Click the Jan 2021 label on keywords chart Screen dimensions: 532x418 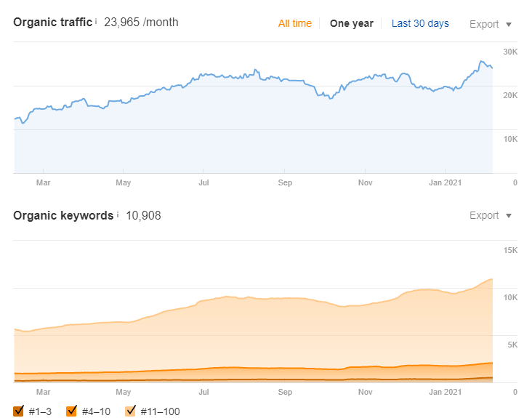pyautogui.click(x=445, y=392)
